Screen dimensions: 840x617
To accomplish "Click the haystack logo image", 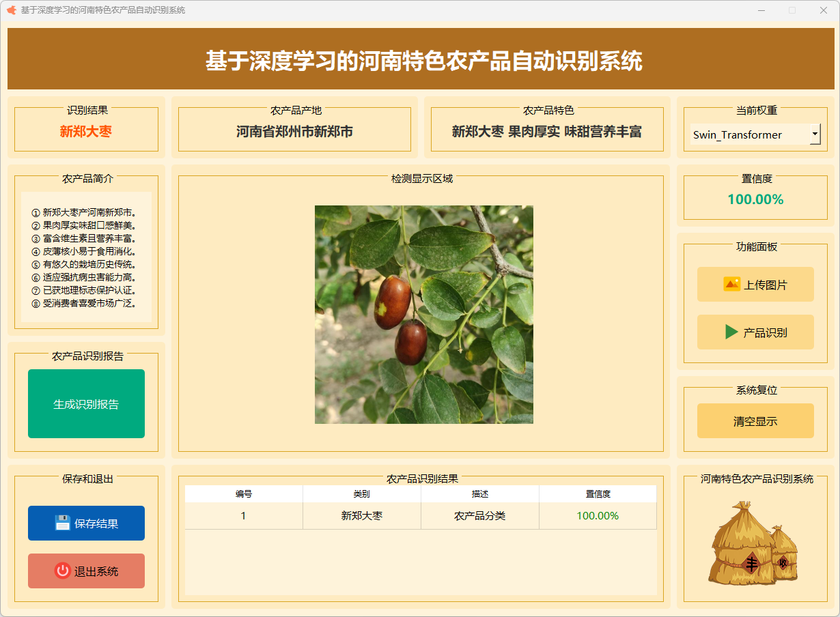I will pyautogui.click(x=754, y=543).
